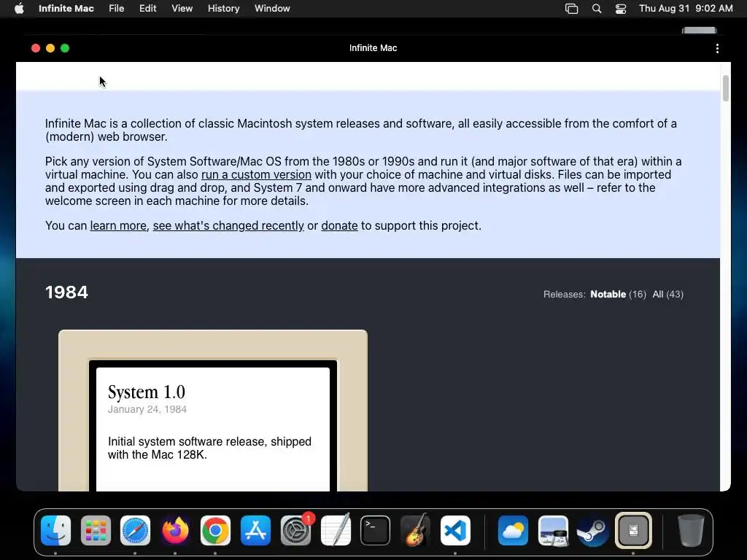This screenshot has height=560, width=747.
Task: Open Preview app in the Dock
Action: [553, 530]
